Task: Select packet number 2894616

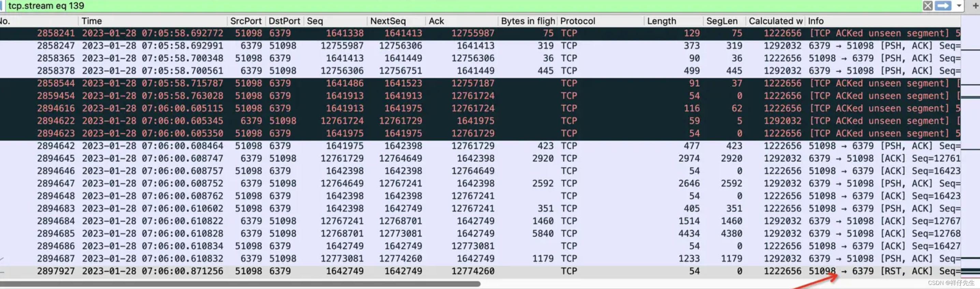Action: tap(480, 109)
